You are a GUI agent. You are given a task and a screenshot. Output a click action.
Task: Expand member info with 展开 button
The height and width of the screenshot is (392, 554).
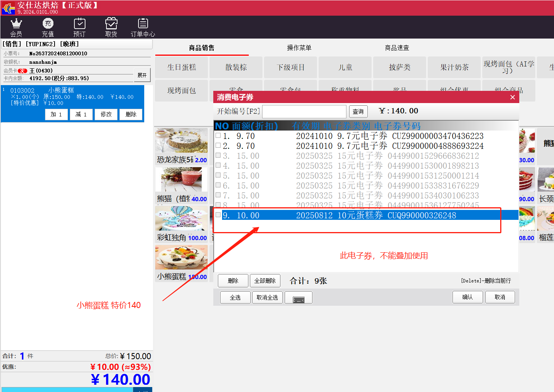coord(142,75)
